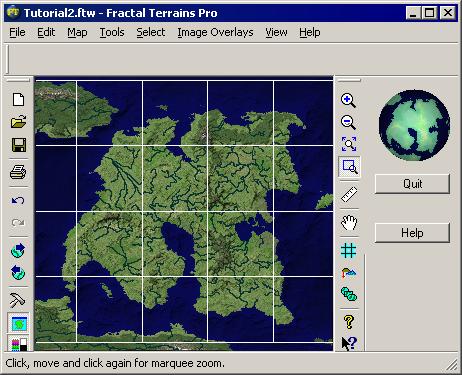Click the Quit button
The width and height of the screenshot is (462, 375).
(x=412, y=184)
